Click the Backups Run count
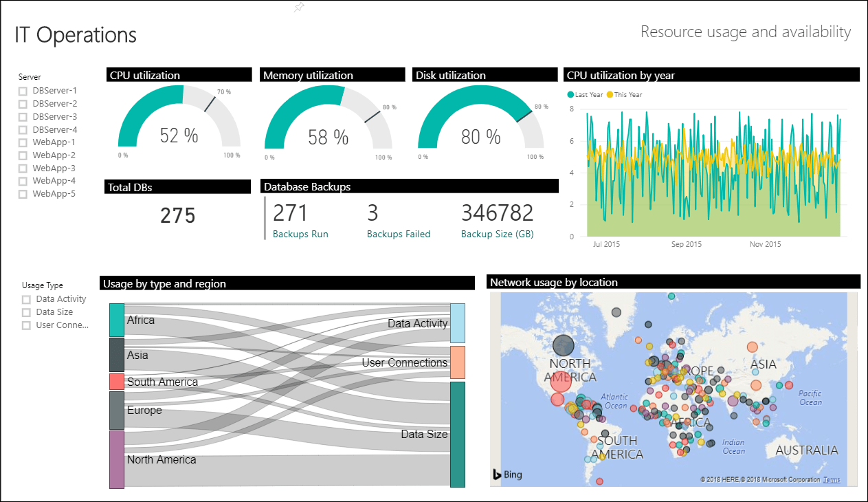The width and height of the screenshot is (868, 502). 289,213
